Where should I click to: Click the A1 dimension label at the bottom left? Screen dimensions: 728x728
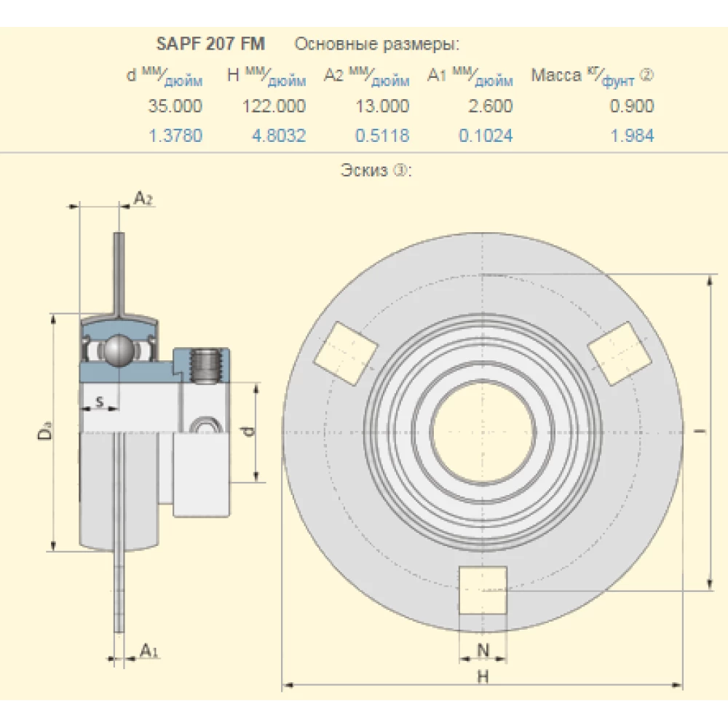[x=149, y=650]
